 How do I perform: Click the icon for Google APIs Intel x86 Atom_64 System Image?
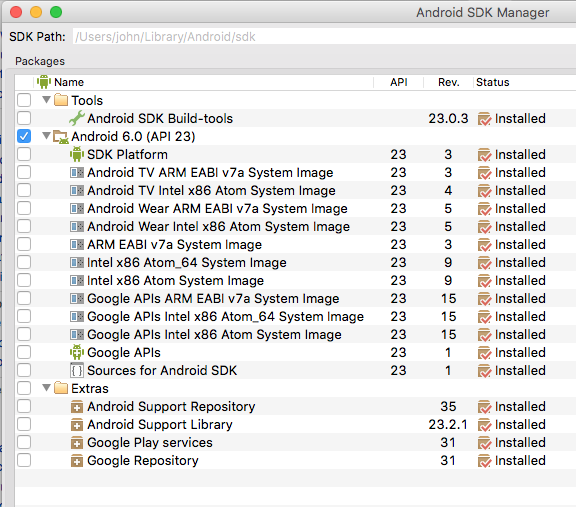tap(77, 316)
